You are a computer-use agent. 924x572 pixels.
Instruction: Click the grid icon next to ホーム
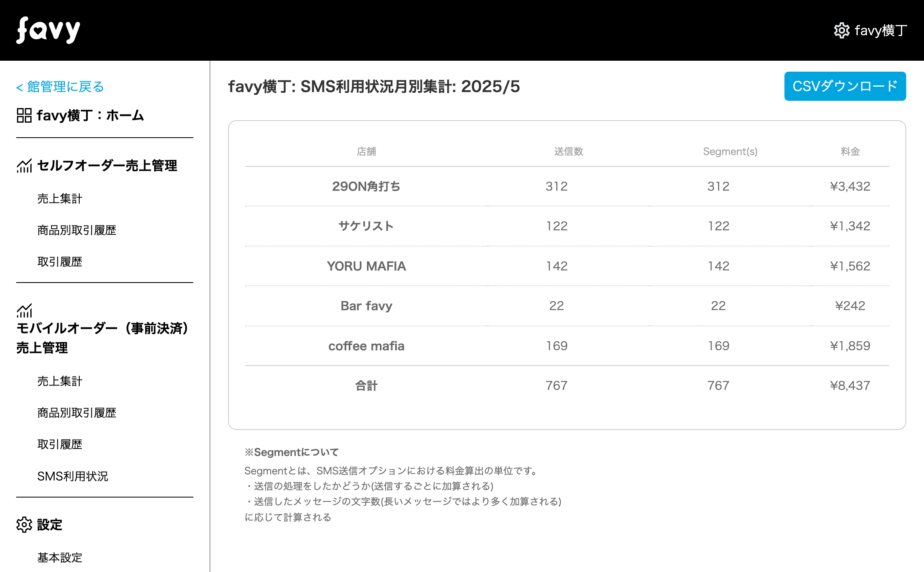click(x=24, y=115)
